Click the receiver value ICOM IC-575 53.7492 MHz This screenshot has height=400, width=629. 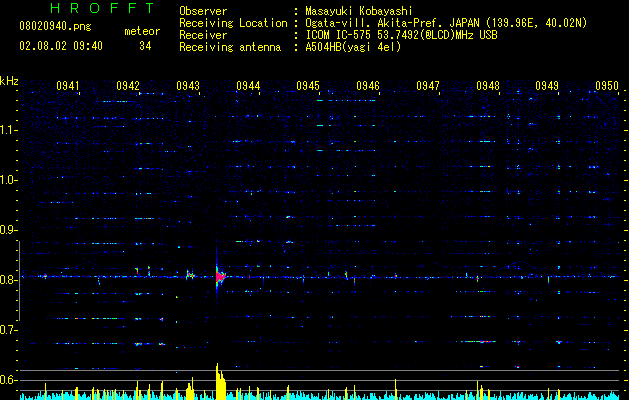tap(402, 35)
